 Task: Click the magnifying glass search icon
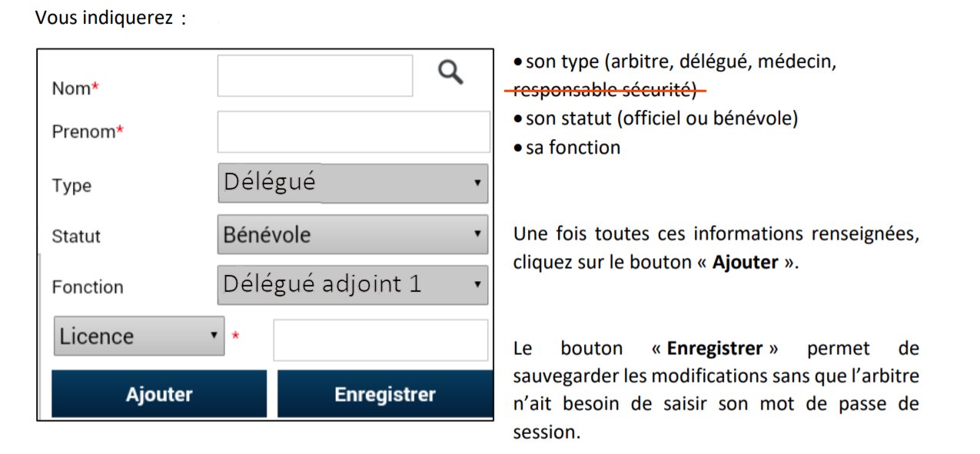pyautogui.click(x=451, y=73)
